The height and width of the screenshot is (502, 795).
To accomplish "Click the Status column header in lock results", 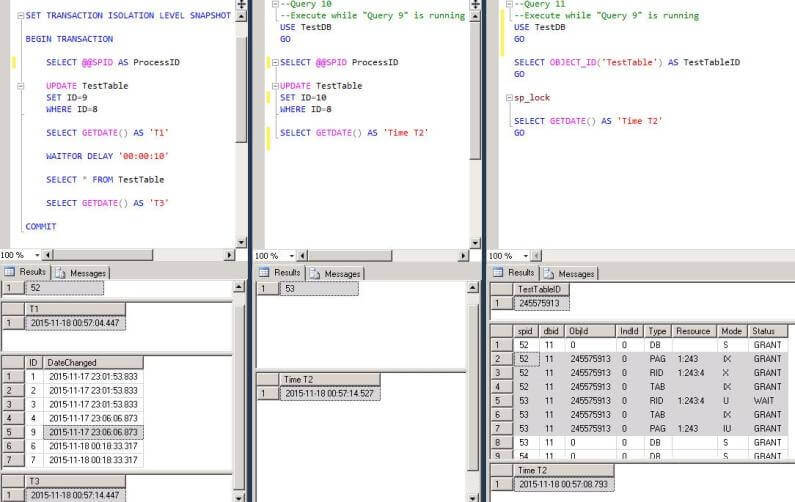I will [765, 330].
